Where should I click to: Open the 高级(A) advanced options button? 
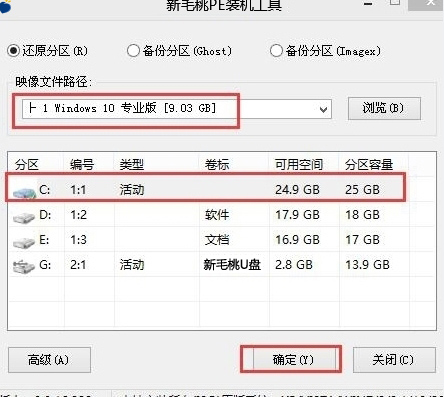click(49, 360)
